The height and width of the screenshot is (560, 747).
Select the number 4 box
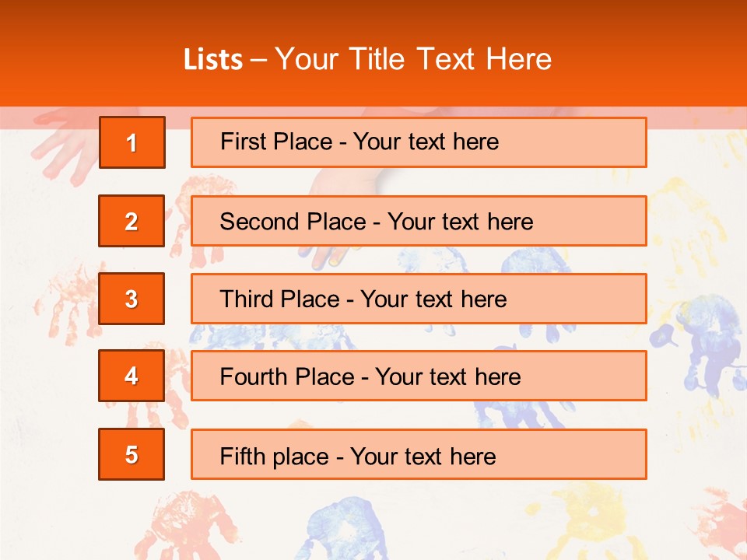pyautogui.click(x=132, y=376)
